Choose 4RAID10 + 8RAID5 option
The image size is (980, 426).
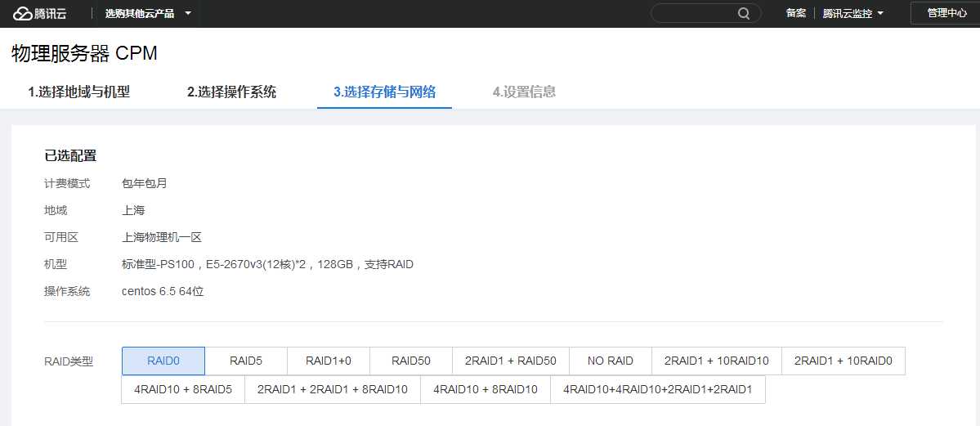[183, 389]
